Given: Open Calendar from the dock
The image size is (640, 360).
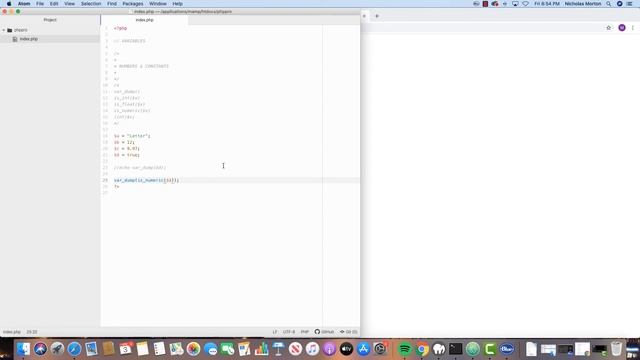Looking at the screenshot, I should pos(126,349).
